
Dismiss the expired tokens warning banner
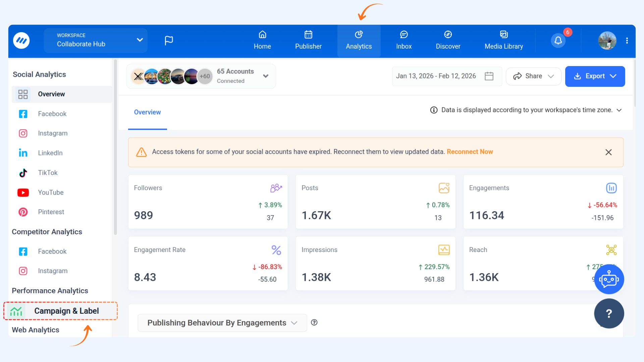(x=608, y=152)
